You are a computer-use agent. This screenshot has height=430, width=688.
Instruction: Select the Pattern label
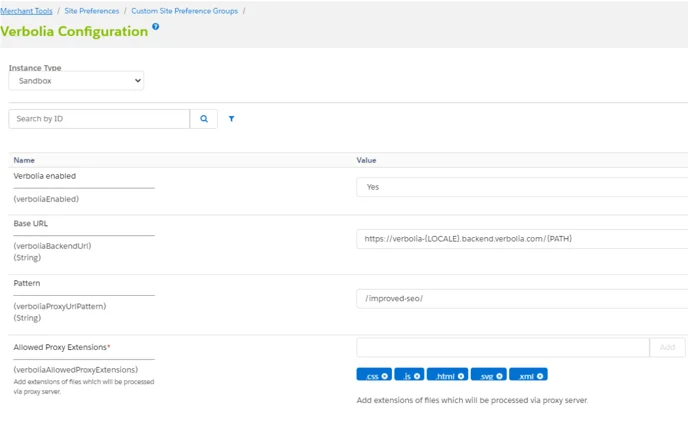pos(27,283)
